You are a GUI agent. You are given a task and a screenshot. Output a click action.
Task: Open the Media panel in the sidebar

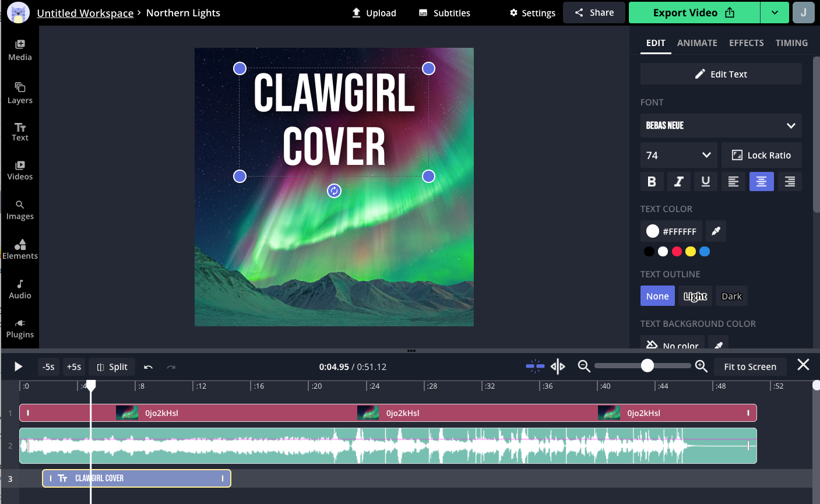pos(20,50)
